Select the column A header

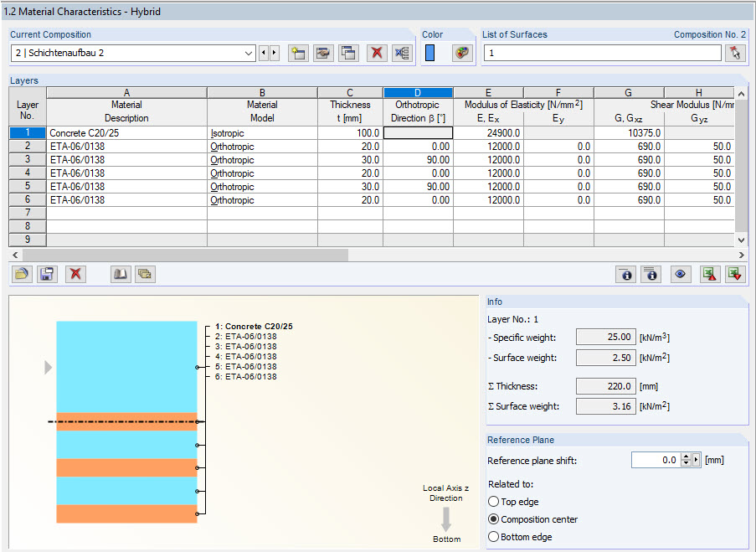tap(126, 93)
